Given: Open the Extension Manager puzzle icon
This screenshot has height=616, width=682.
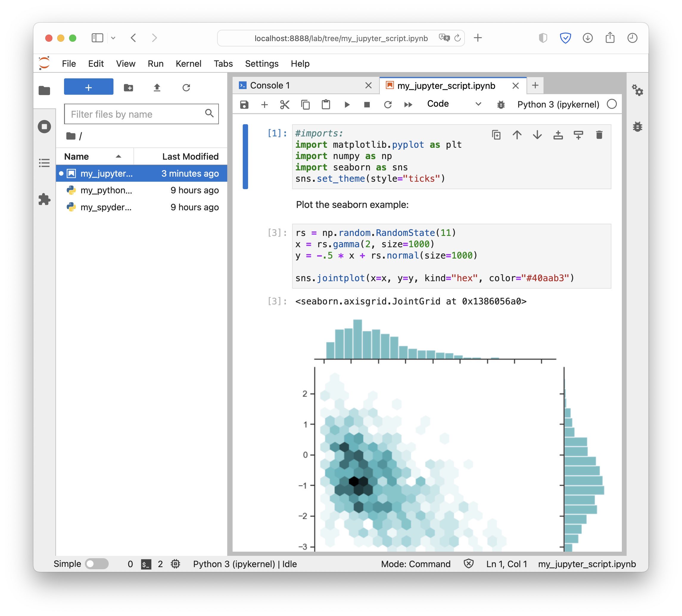Looking at the screenshot, I should click(44, 199).
